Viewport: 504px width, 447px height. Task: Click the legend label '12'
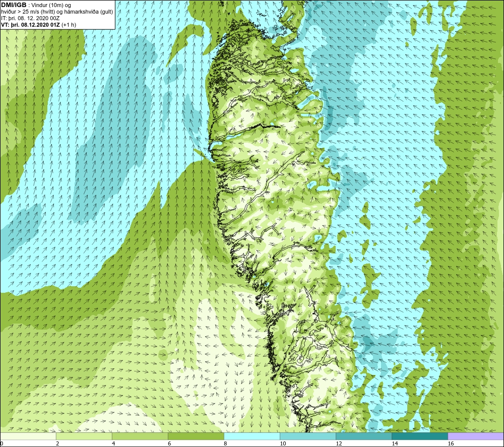(339, 443)
